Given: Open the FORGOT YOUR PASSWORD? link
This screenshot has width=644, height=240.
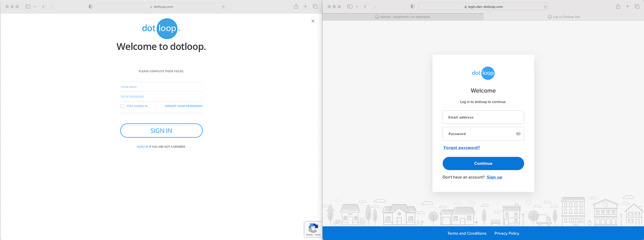Looking at the screenshot, I should click(x=184, y=106).
